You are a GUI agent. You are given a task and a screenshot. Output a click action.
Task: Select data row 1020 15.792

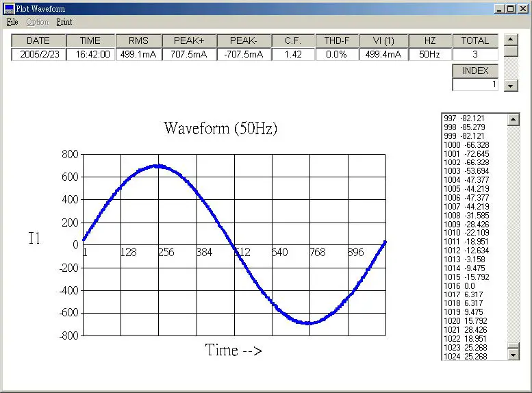click(475, 320)
